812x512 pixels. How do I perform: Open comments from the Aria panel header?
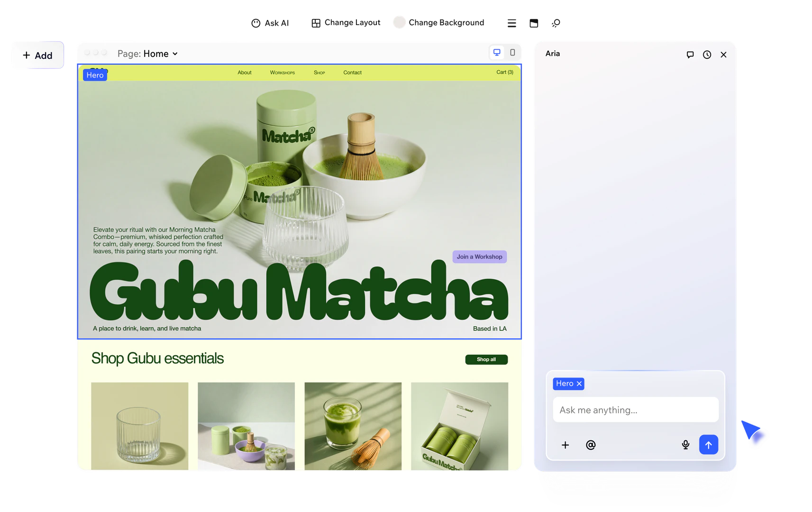[x=690, y=55]
